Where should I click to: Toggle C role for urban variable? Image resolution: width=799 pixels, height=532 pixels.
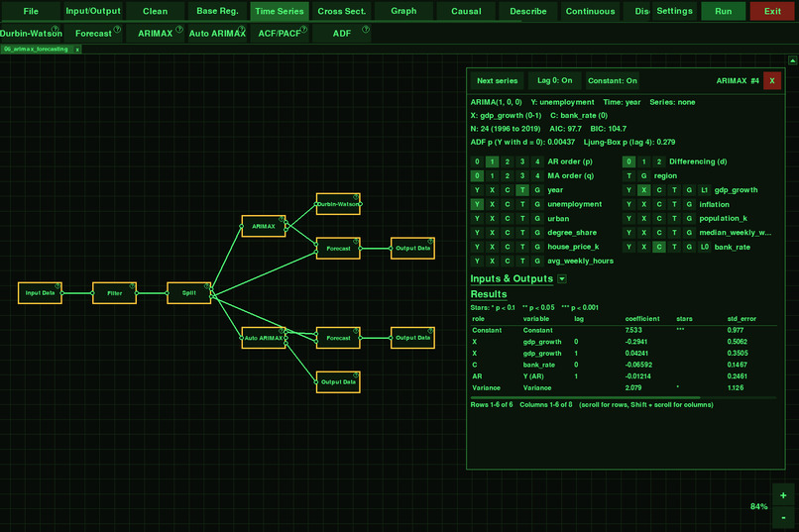coord(507,218)
